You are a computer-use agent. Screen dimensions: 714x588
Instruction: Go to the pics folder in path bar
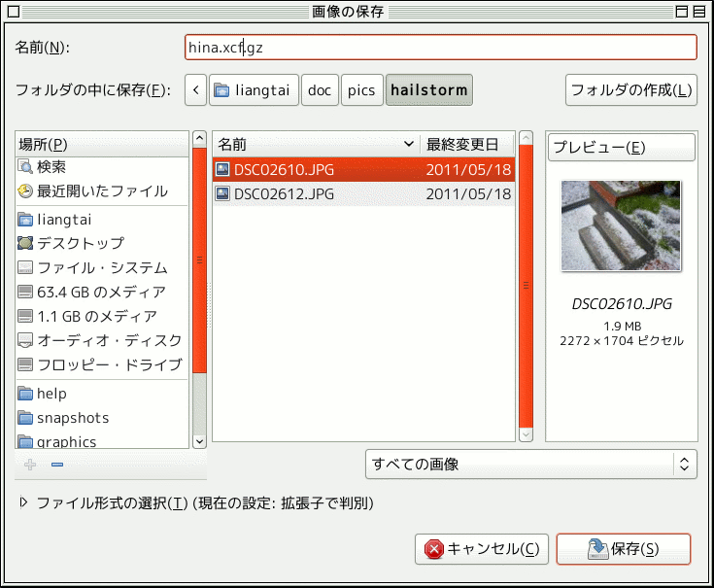[361, 90]
